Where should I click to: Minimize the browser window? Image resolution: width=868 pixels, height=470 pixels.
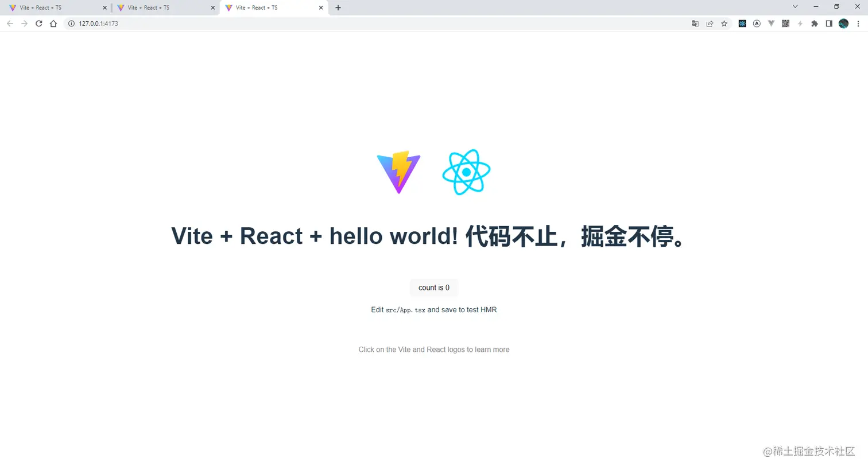[816, 7]
